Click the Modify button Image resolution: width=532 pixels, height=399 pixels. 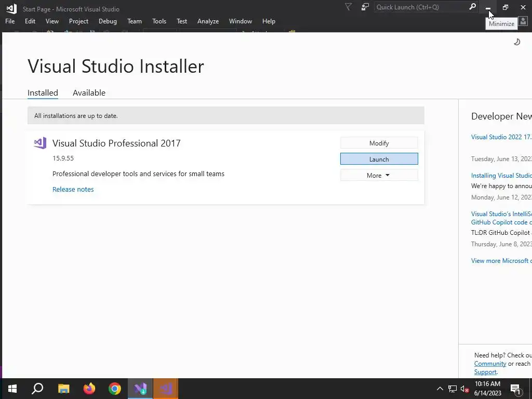[379, 143]
